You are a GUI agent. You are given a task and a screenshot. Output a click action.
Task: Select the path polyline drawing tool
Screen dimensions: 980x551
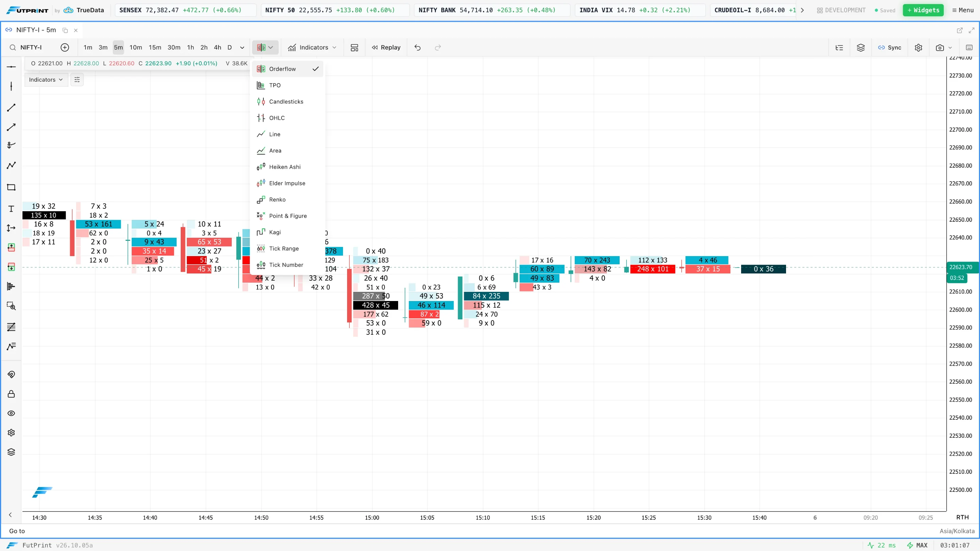[x=11, y=165]
